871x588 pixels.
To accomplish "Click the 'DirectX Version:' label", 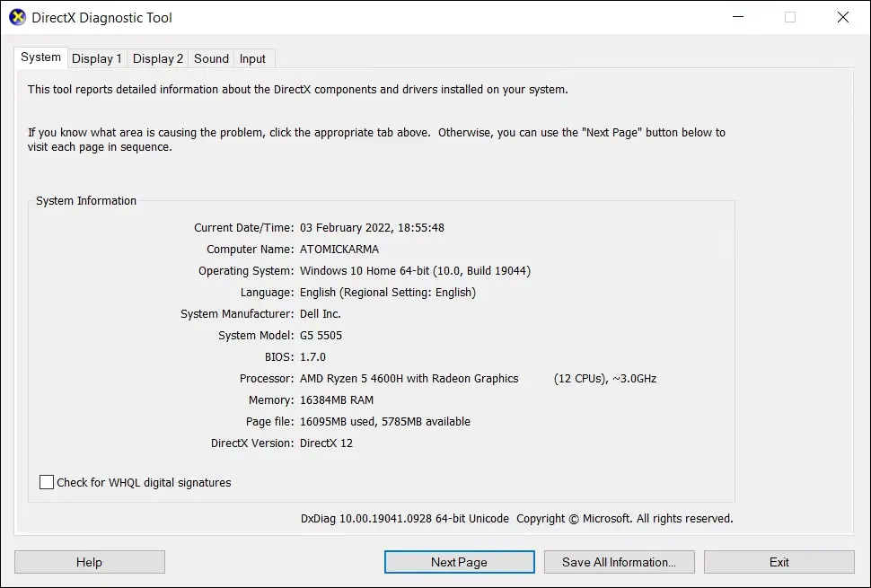I will coord(252,443).
